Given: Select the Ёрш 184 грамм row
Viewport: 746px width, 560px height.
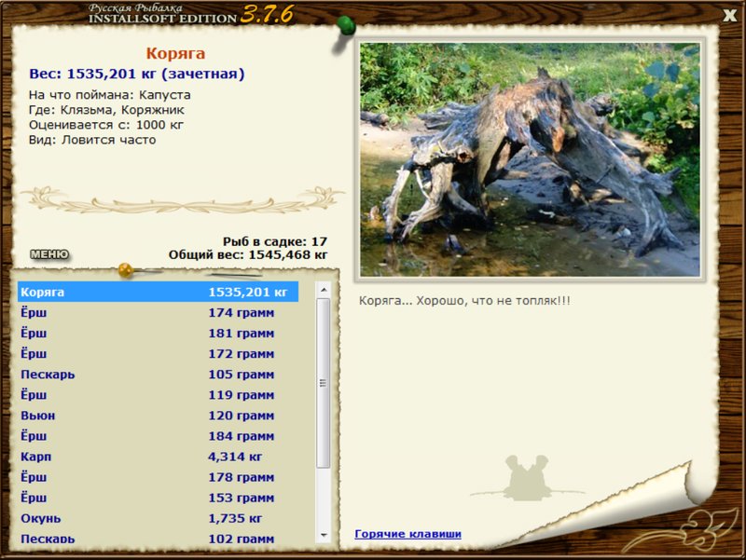Looking at the screenshot, I should pos(158,436).
